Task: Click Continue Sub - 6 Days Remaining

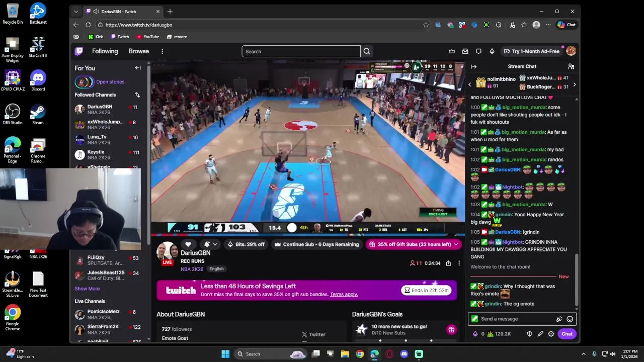Action: (x=316, y=244)
